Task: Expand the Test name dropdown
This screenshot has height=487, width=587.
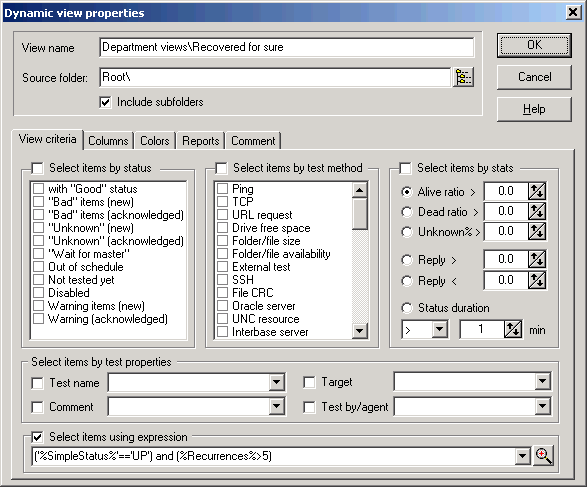Action: pyautogui.click(x=276, y=382)
